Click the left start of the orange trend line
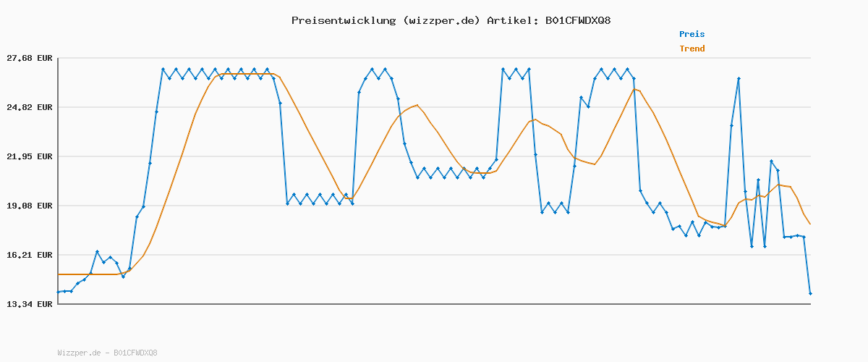This screenshot has height=362, width=868. [x=59, y=274]
